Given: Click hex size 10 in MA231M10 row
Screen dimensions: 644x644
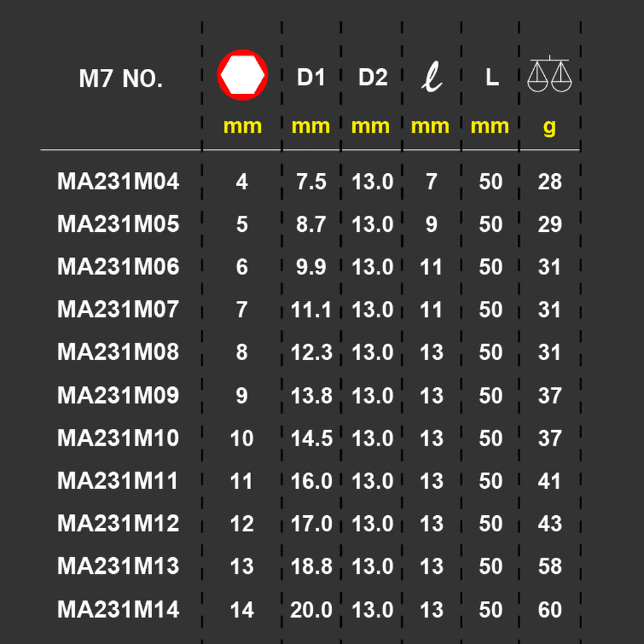Looking at the screenshot, I should (x=242, y=438).
